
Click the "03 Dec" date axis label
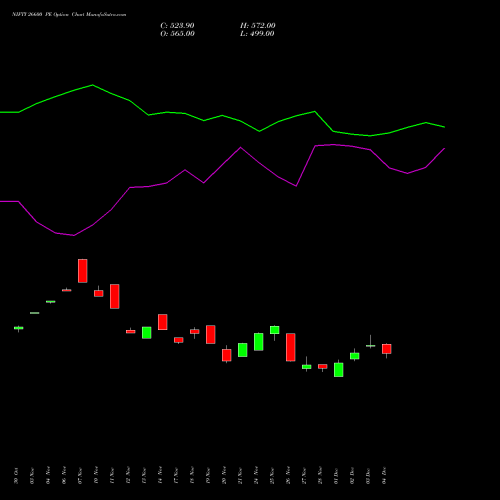click(x=368, y=476)
